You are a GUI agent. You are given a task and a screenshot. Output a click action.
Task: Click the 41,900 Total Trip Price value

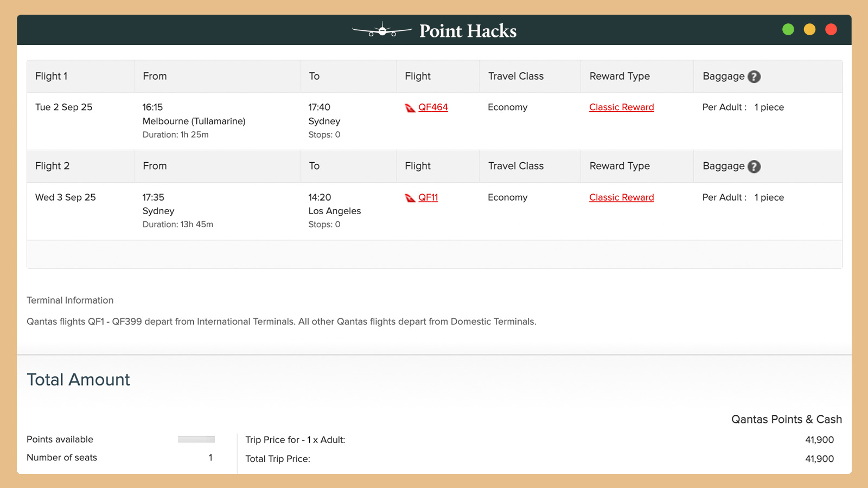[x=820, y=459]
